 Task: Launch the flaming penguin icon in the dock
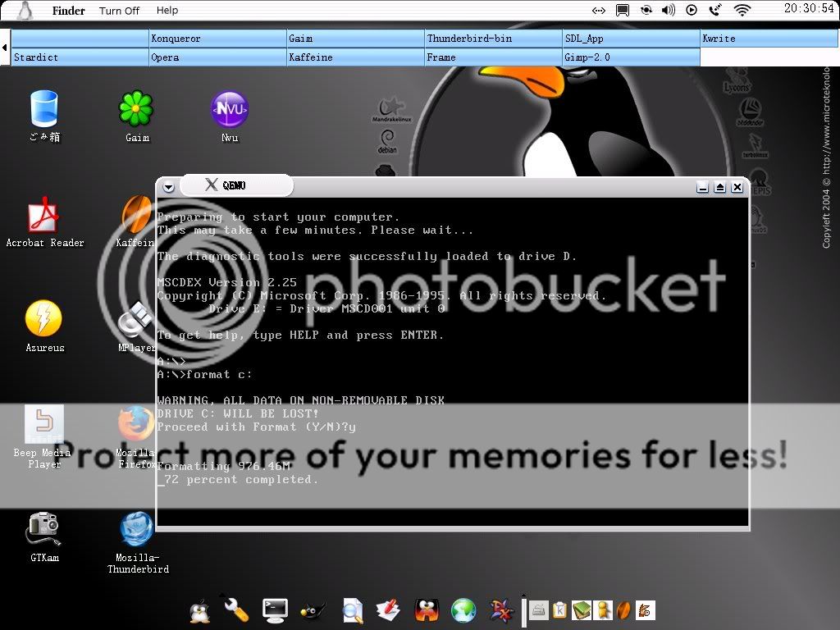427,610
